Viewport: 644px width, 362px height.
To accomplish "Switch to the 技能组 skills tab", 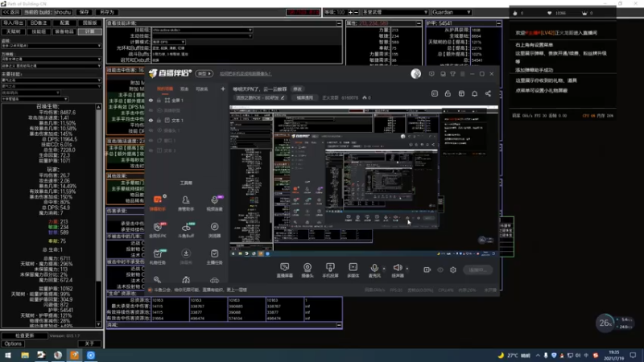I will coord(39,31).
